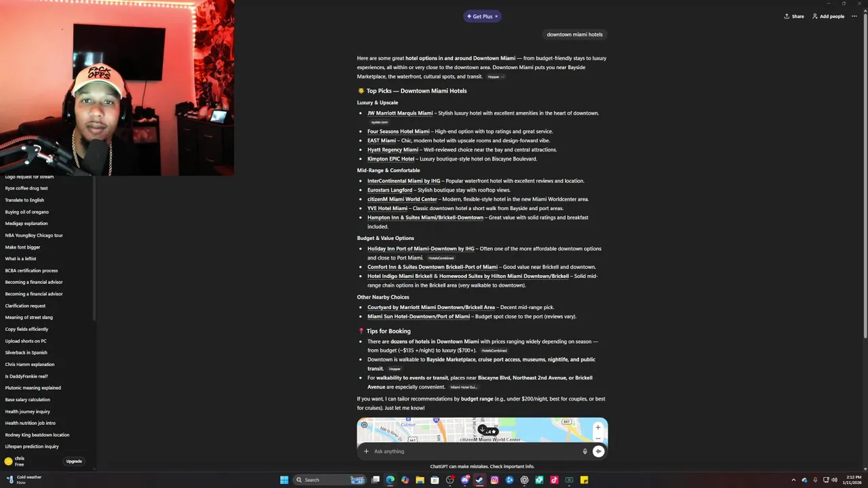Open File Explorer from taskbar
868x488 pixels.
pos(420,480)
